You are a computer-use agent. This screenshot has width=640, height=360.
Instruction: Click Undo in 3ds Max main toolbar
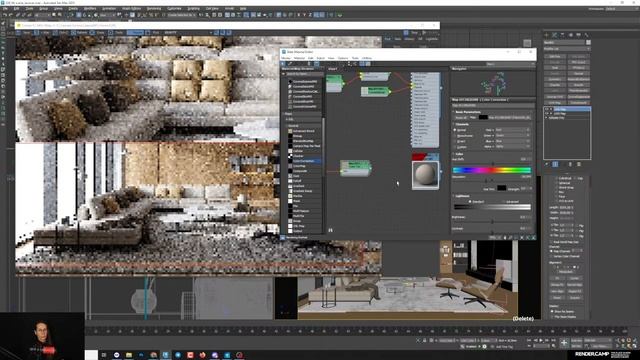(x=5, y=15)
